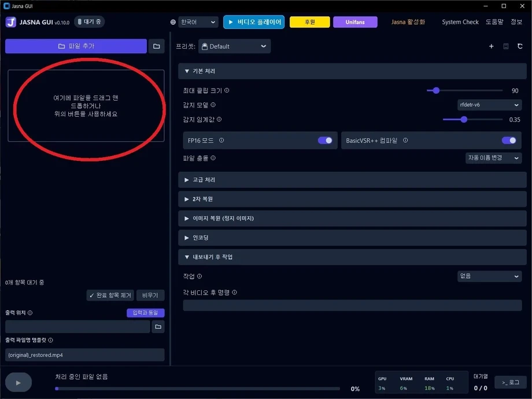This screenshot has height=399, width=532.
Task: Click the 최대 클립 크기 slider handle
Action: click(437, 90)
